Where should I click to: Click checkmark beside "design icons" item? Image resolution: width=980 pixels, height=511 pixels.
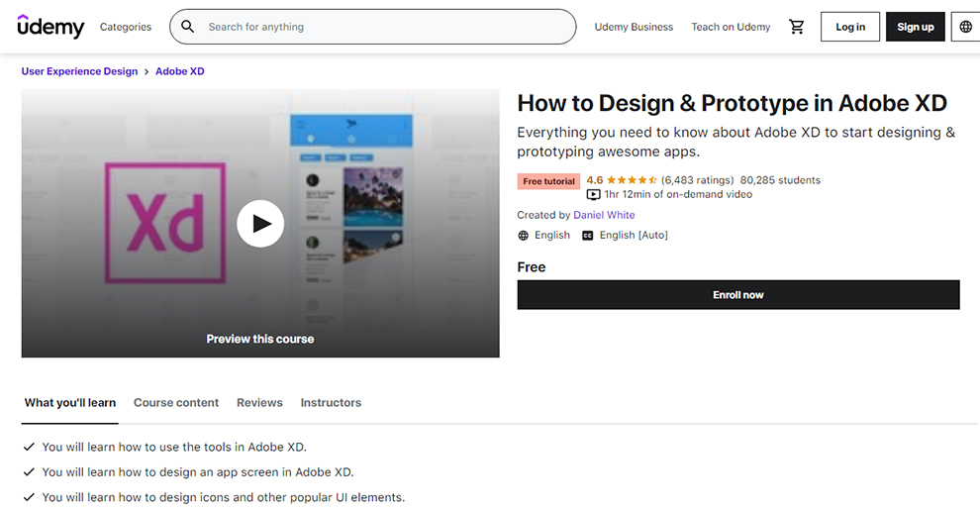28,497
